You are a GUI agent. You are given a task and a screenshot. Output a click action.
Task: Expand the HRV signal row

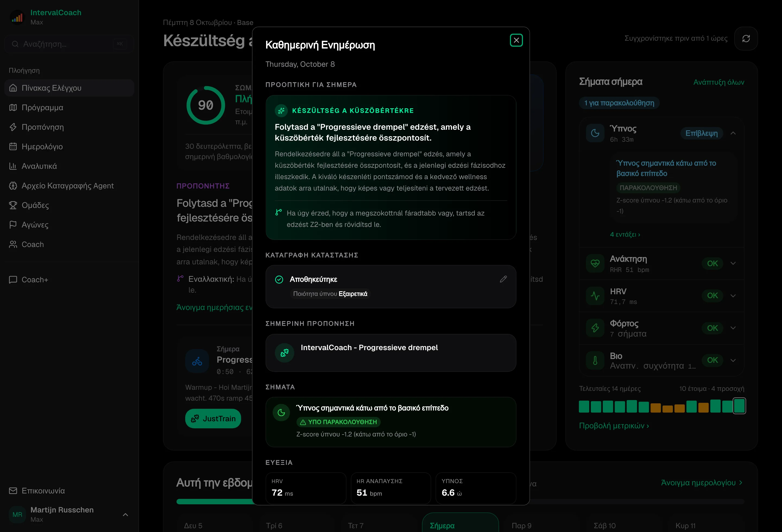[733, 296]
